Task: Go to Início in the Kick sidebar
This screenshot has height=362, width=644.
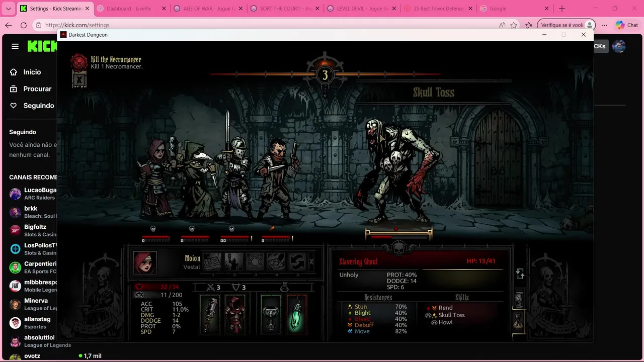Action: (32, 72)
